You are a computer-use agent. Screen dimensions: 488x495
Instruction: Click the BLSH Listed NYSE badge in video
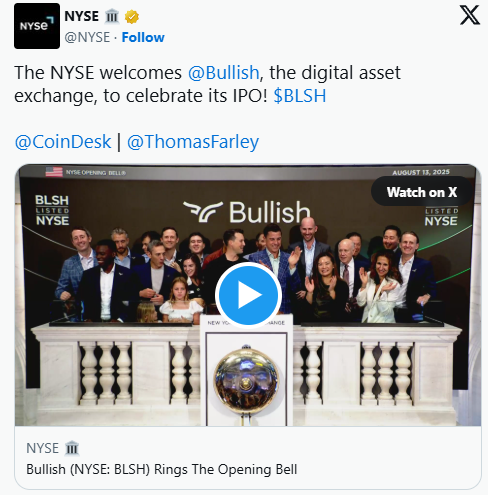(52, 210)
